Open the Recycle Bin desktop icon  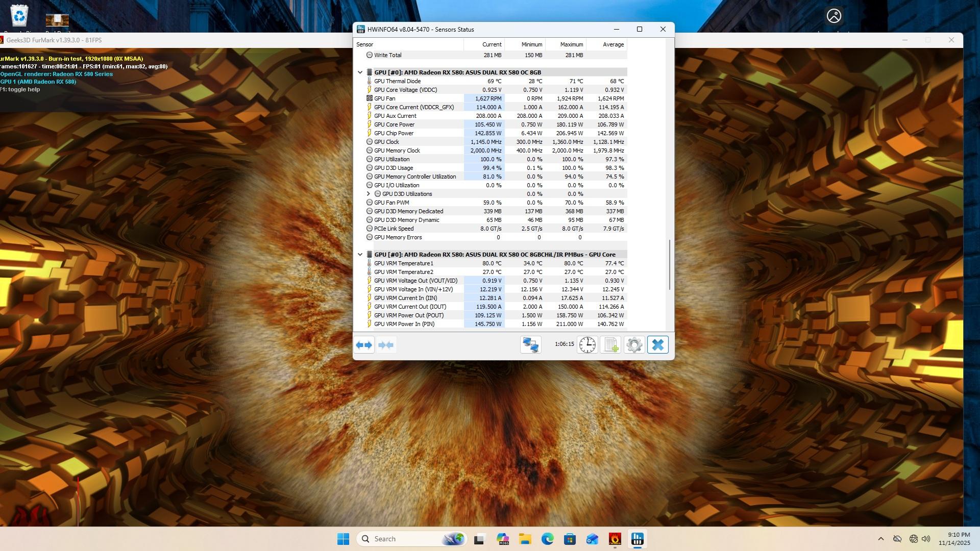coord(19,16)
